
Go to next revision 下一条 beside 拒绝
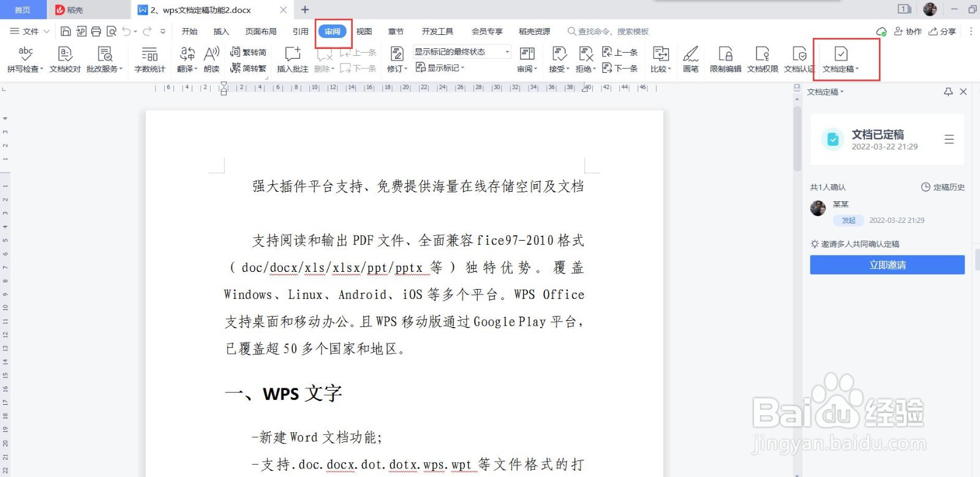pyautogui.click(x=620, y=68)
